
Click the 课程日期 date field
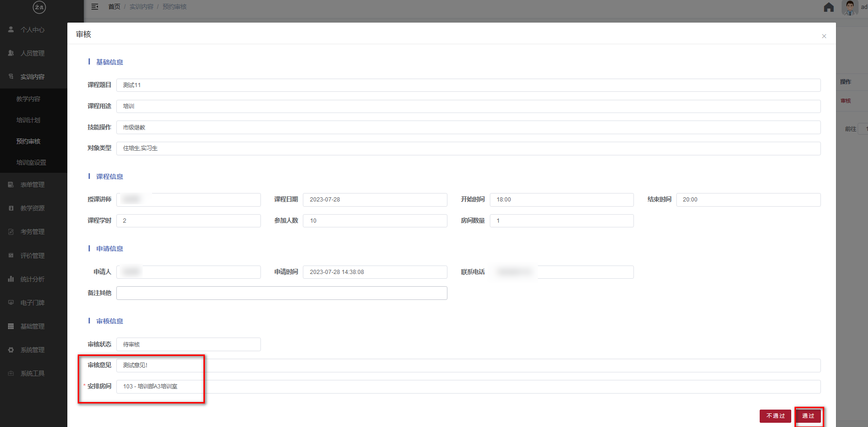click(x=375, y=200)
